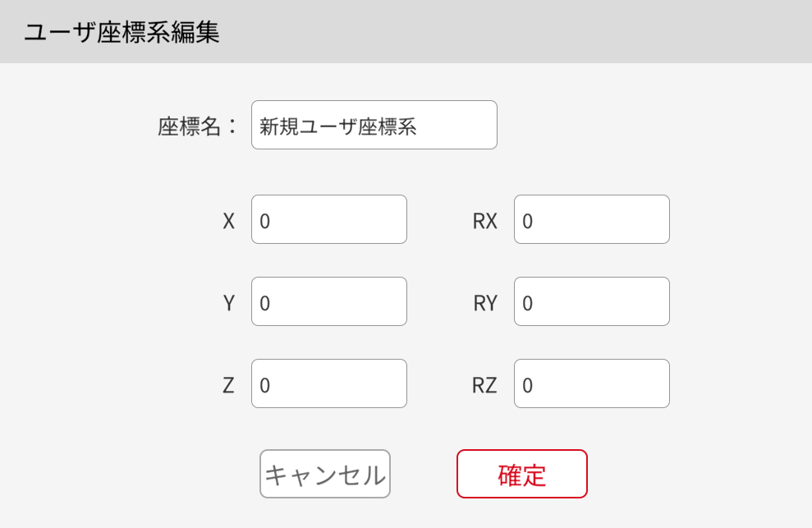
Task: Click the Z axis label
Action: tap(228, 385)
